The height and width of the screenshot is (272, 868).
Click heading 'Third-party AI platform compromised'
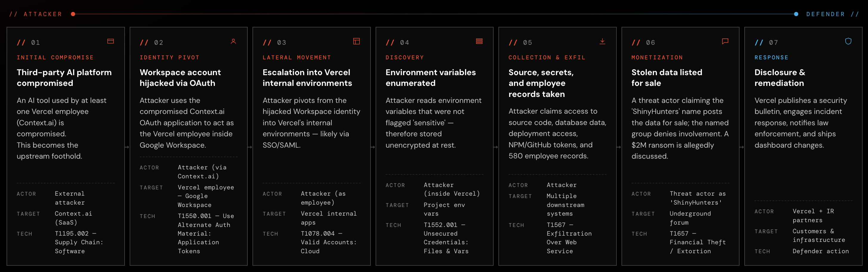(x=64, y=78)
